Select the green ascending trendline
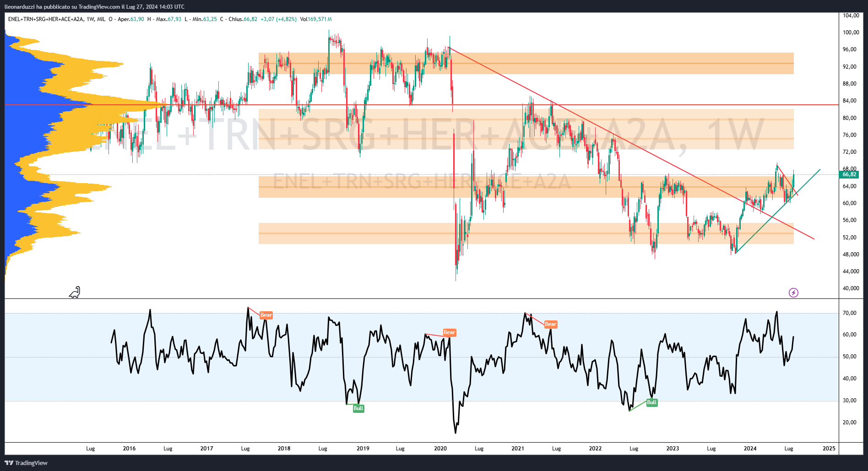Screen dimensions: 868x471 (x=778, y=211)
